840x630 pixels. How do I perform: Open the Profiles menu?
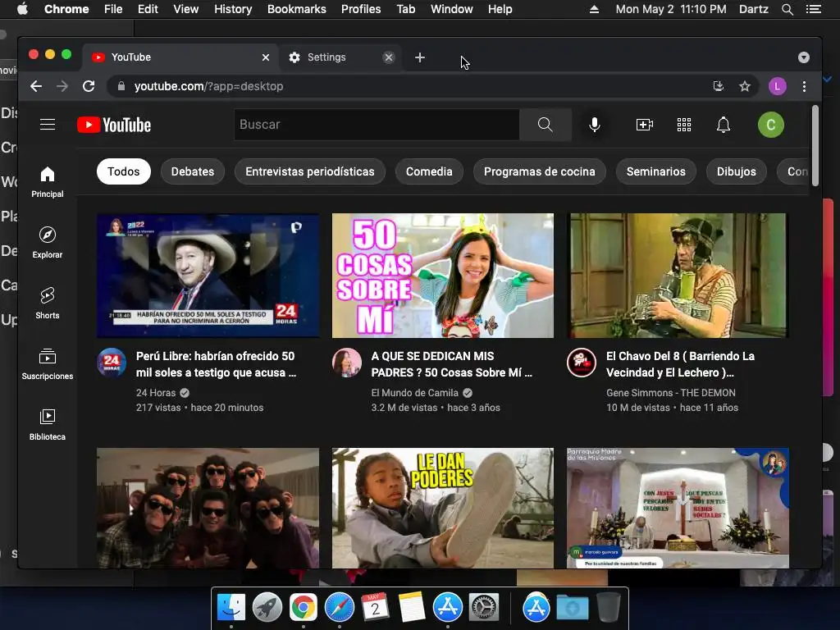(x=361, y=9)
